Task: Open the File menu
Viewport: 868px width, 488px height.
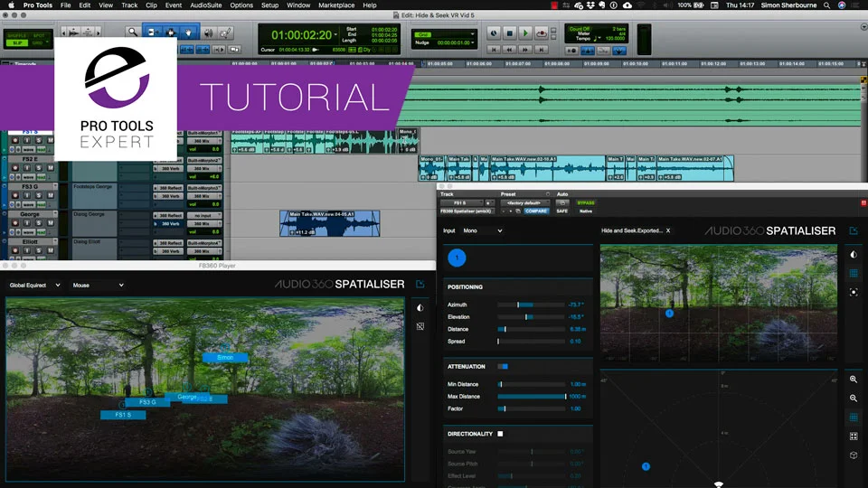Action: click(x=65, y=5)
